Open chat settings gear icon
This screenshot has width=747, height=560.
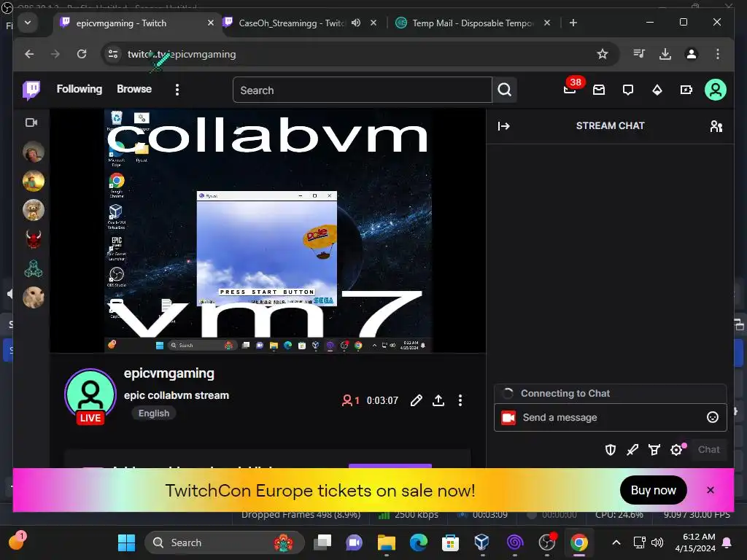click(x=676, y=449)
